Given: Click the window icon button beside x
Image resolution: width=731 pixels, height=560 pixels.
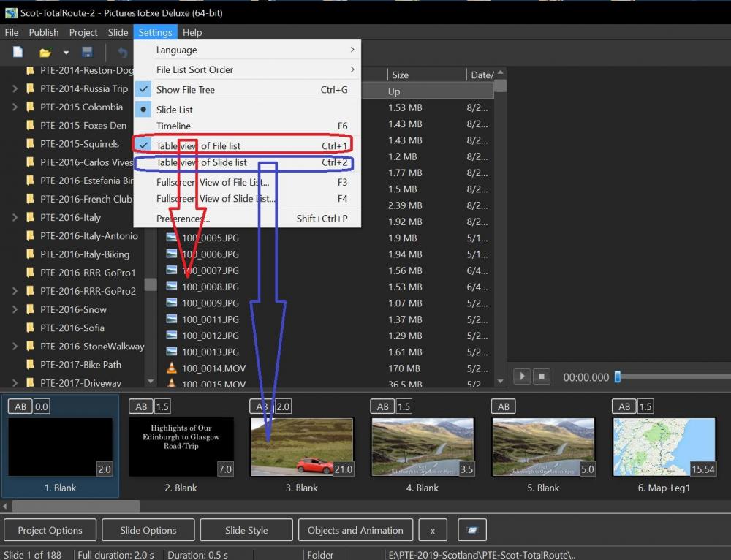Looking at the screenshot, I should pos(472,530).
